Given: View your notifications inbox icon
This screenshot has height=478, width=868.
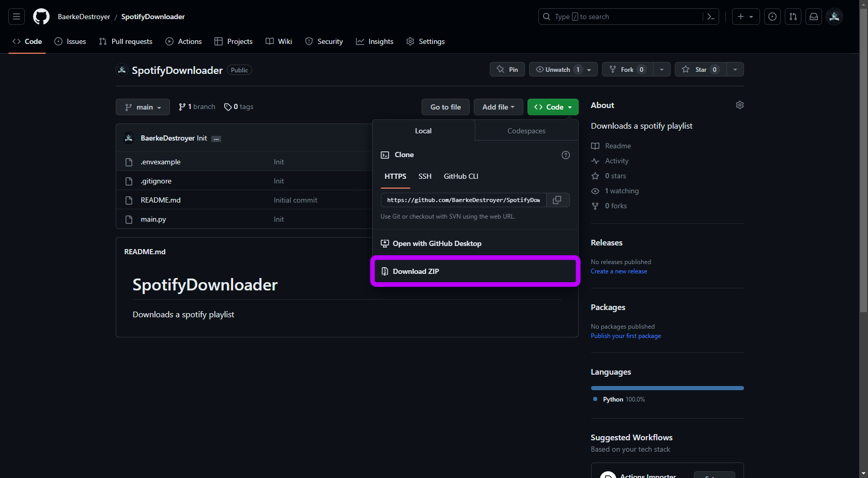Looking at the screenshot, I should point(814,16).
